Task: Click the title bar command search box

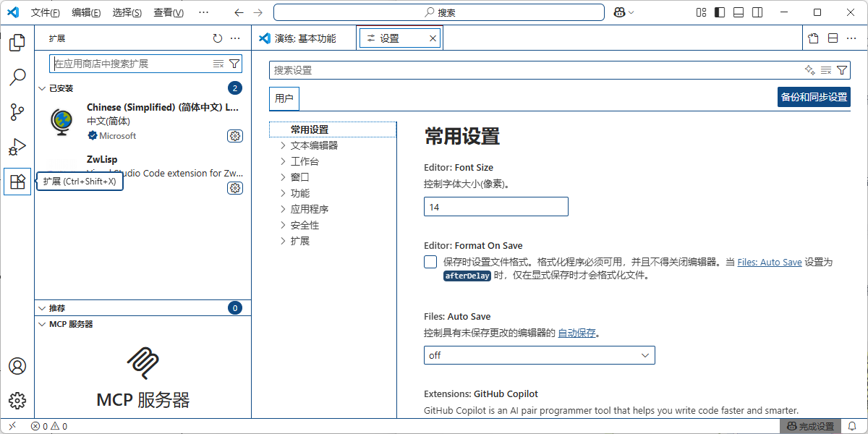Action: click(x=439, y=12)
